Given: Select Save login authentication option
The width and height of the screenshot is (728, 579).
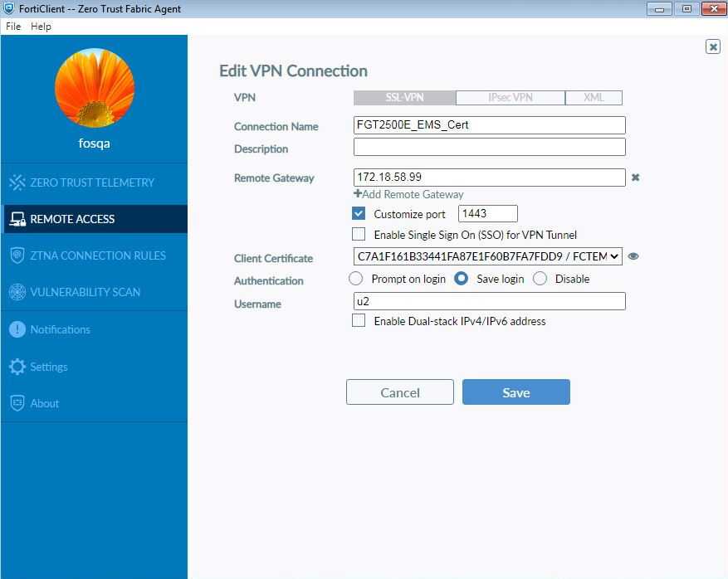Looking at the screenshot, I should [x=461, y=279].
